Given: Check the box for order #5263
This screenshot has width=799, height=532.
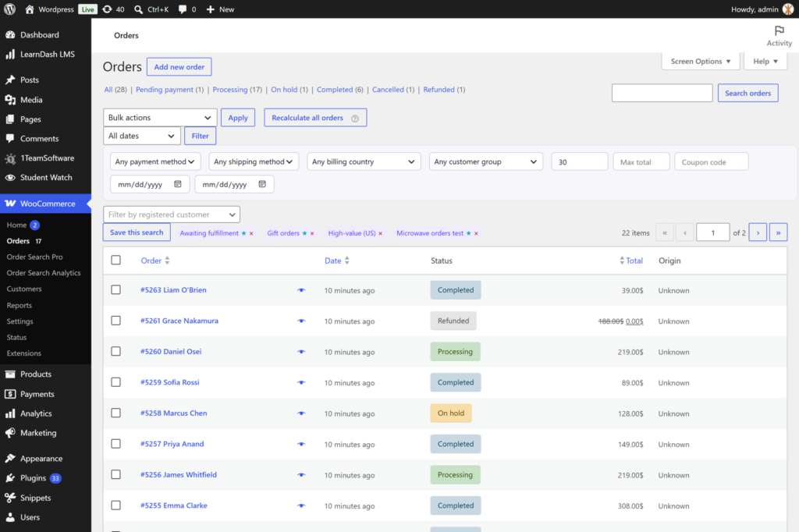Looking at the screenshot, I should (116, 289).
